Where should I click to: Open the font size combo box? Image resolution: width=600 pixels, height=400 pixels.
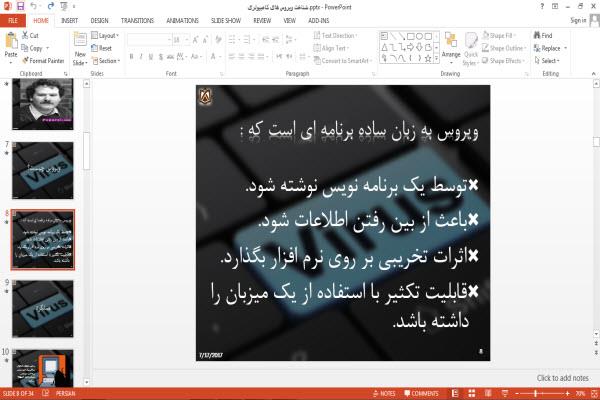pos(181,40)
